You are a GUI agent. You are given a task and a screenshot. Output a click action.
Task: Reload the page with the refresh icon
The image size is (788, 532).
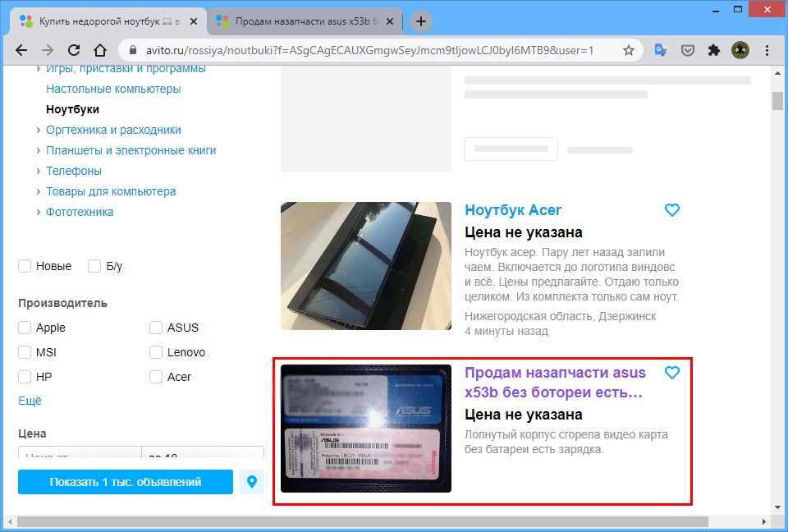[73, 50]
